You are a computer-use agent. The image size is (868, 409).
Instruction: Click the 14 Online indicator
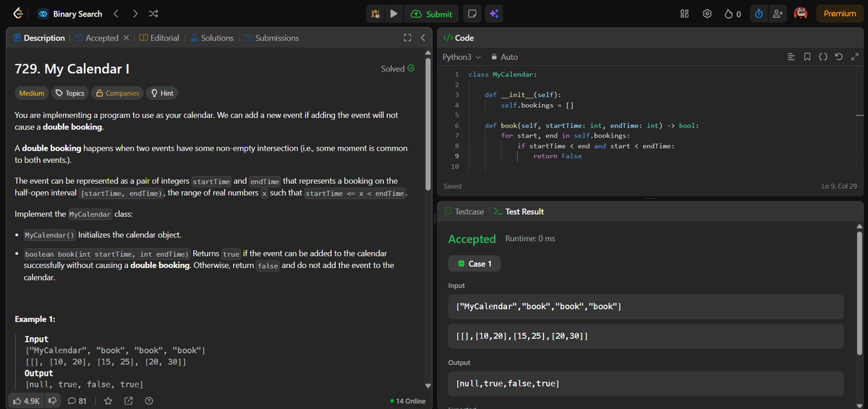click(408, 401)
